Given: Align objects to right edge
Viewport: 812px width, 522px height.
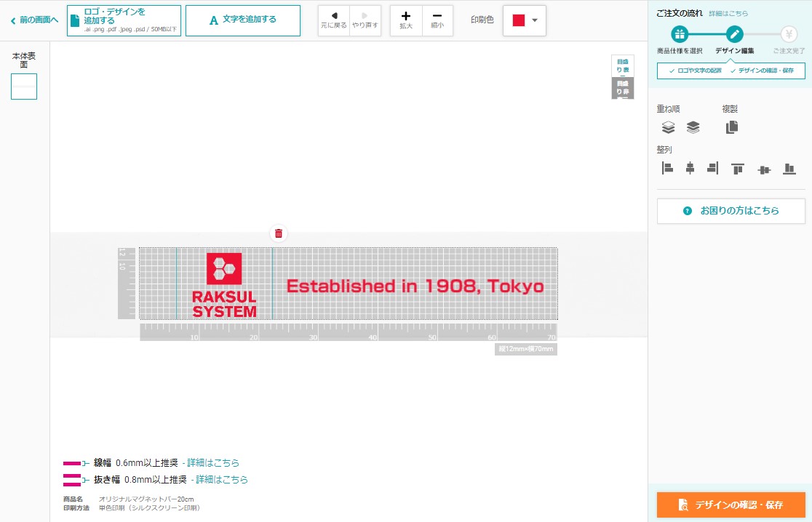Looking at the screenshot, I should pos(712,168).
